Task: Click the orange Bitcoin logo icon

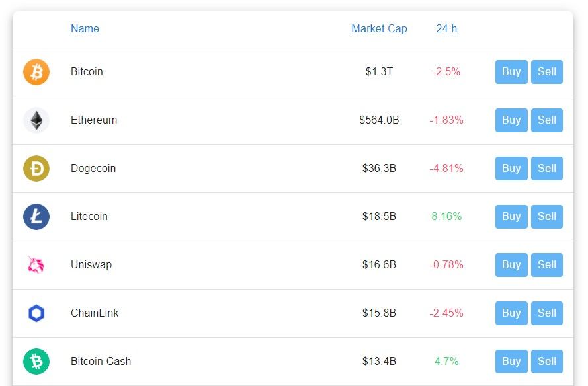Action: [x=36, y=72]
